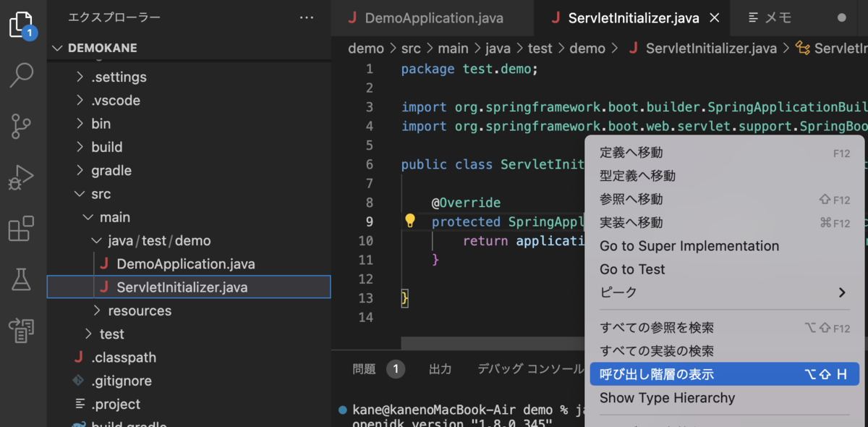The image size is (868, 427).
Task: Open the 出力 panel tab
Action: point(441,369)
